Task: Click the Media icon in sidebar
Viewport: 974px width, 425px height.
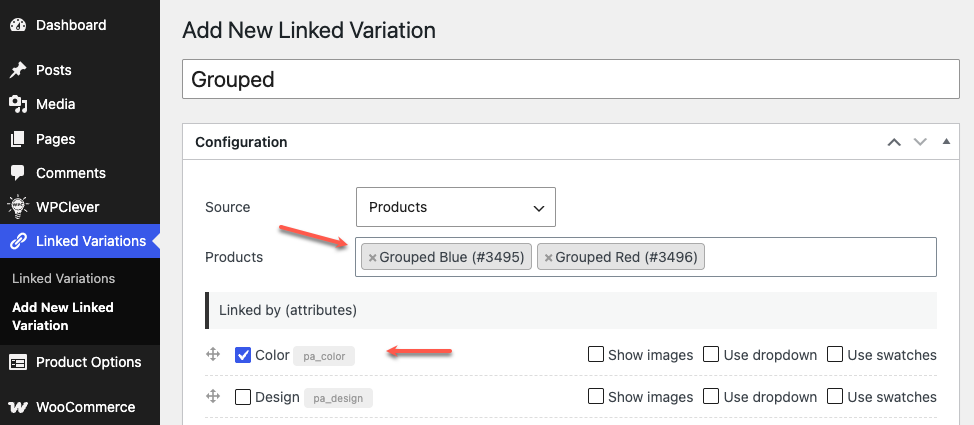Action: 19,104
